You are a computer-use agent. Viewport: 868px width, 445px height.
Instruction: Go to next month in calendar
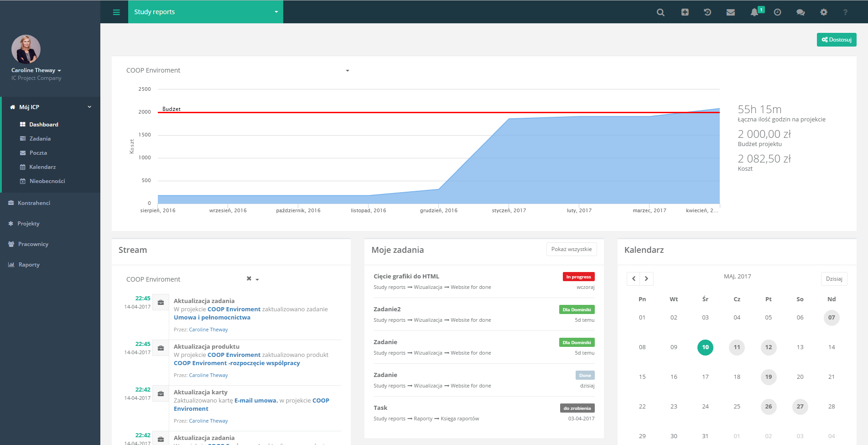pyautogui.click(x=646, y=278)
